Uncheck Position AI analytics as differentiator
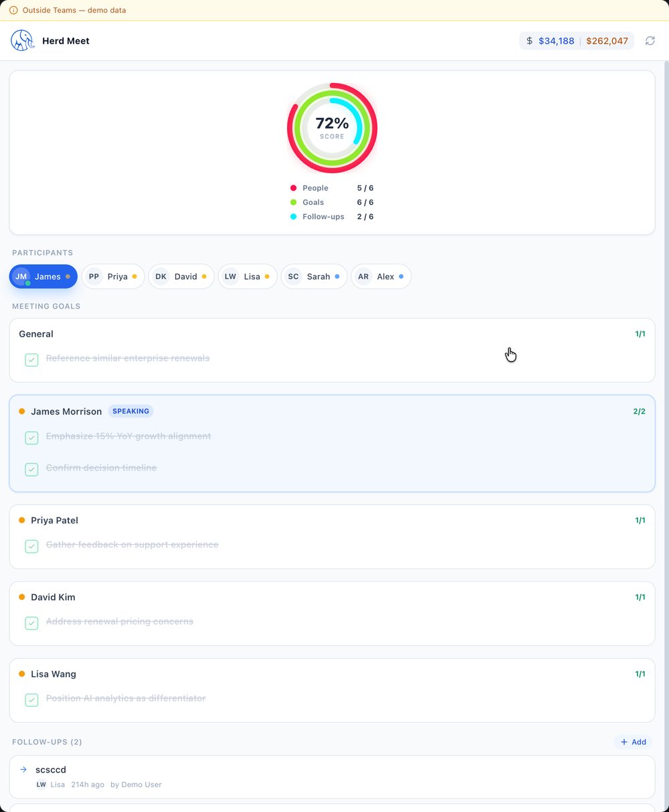Viewport: 669px width, 812px height. (31, 700)
